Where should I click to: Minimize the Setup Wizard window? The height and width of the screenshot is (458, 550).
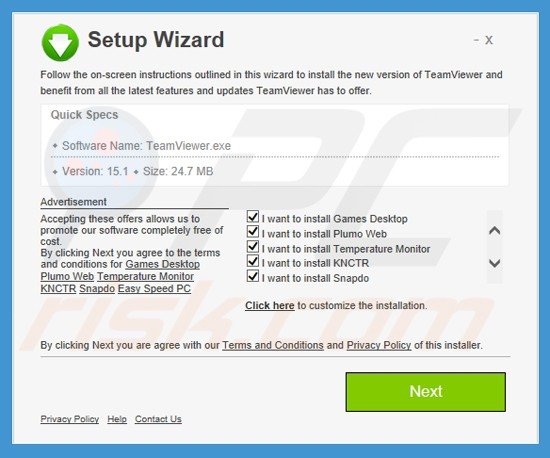pyautogui.click(x=476, y=40)
